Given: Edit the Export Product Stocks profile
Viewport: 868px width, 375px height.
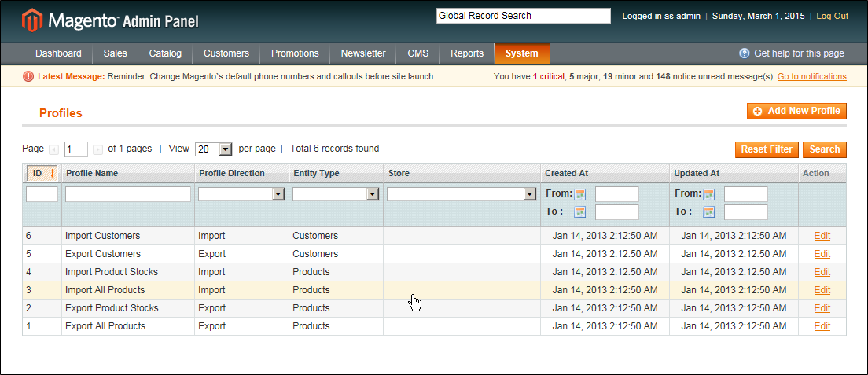Looking at the screenshot, I should coord(822,308).
